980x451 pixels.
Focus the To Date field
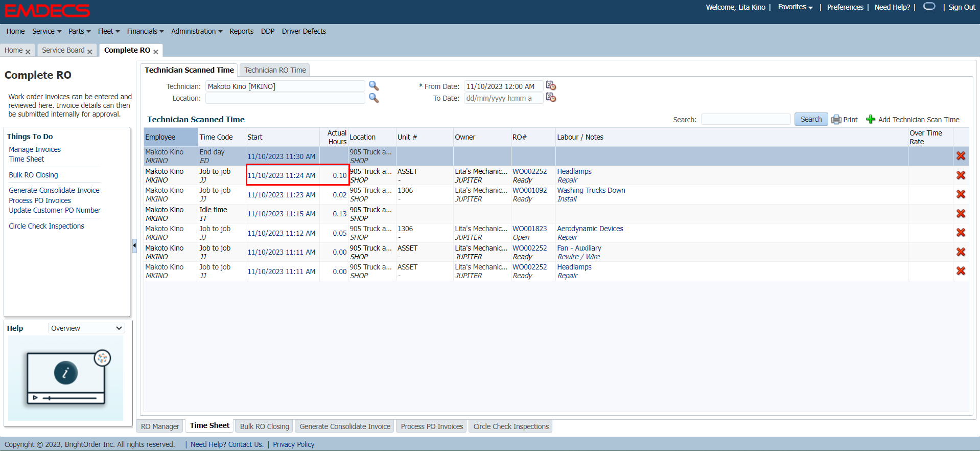click(503, 98)
